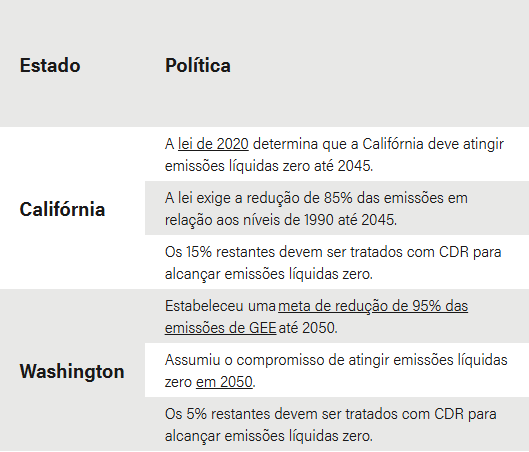Viewport: 529px width, 452px height.
Task: Click the 85% emissions reduction row text
Action: [337, 208]
